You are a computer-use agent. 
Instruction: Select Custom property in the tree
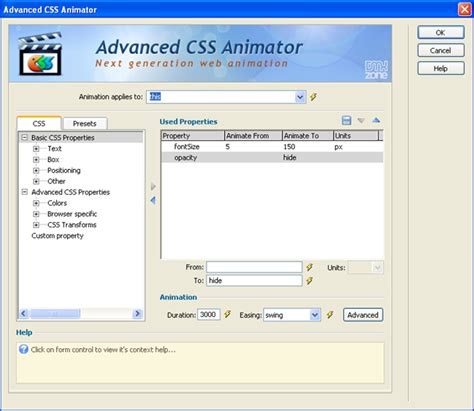tap(57, 236)
